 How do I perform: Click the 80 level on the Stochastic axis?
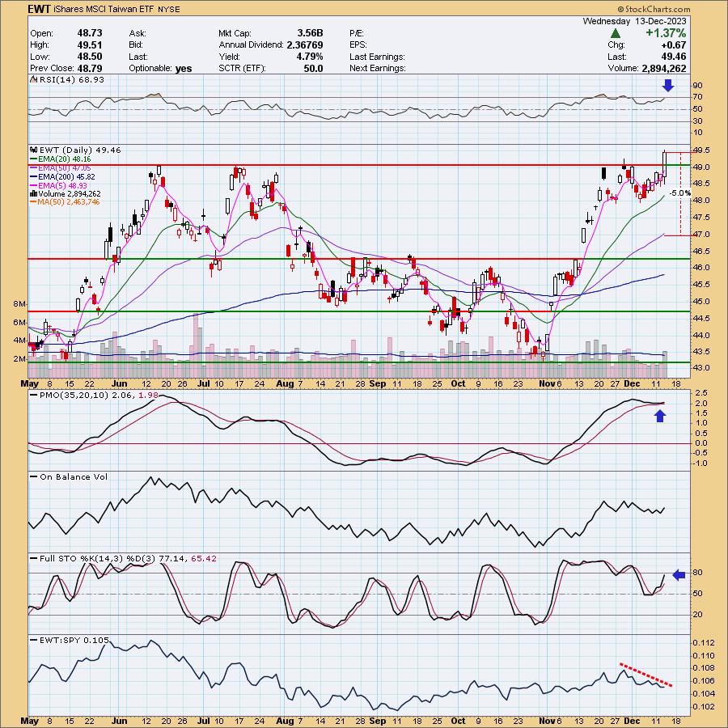(697, 573)
